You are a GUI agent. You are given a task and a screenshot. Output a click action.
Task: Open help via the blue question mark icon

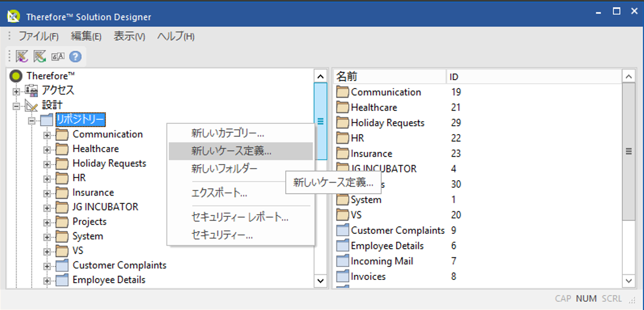pyautogui.click(x=76, y=56)
